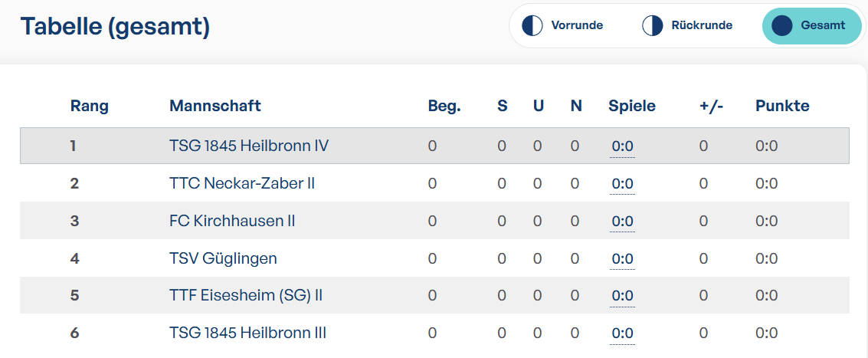The height and width of the screenshot is (358, 868).
Task: Click Spiele value 0:0 for Heilbronn III
Action: pos(622,333)
